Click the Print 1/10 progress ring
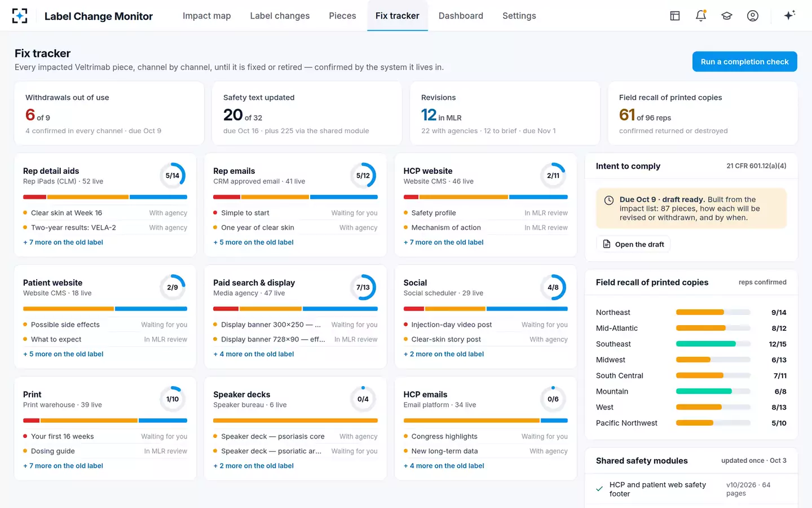 173,399
